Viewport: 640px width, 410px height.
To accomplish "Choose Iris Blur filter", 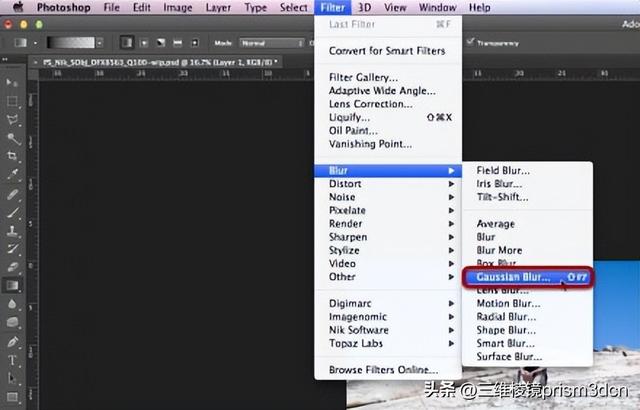I will pos(527,184).
